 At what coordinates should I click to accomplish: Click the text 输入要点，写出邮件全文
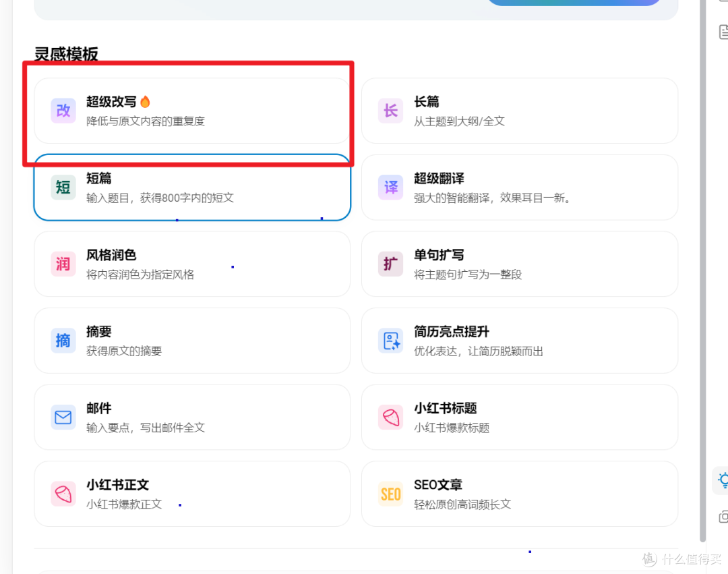(146, 428)
